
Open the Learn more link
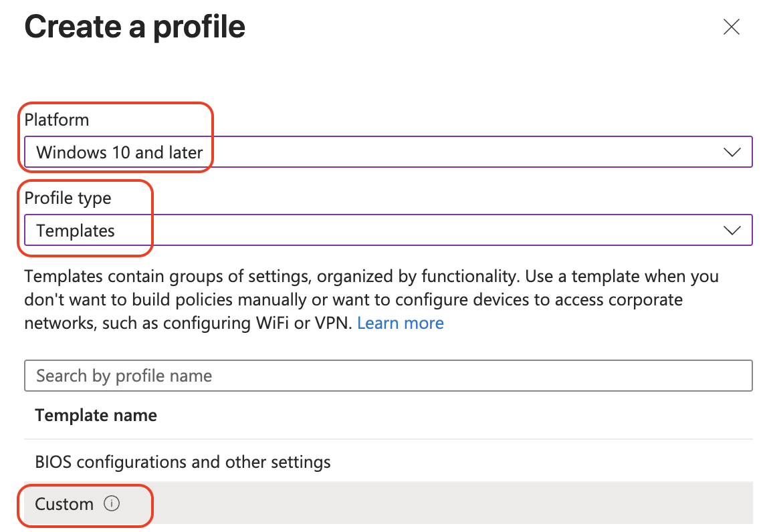[x=401, y=323]
